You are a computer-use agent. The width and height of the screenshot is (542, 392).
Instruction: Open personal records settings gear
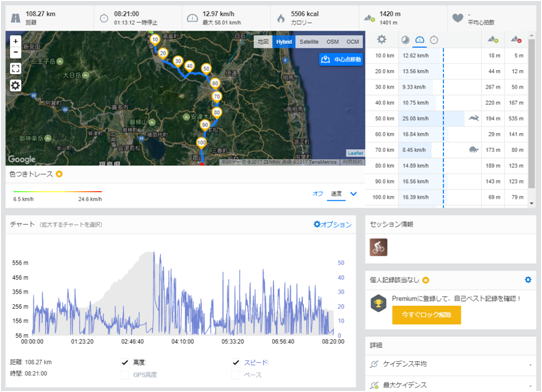pos(528,280)
